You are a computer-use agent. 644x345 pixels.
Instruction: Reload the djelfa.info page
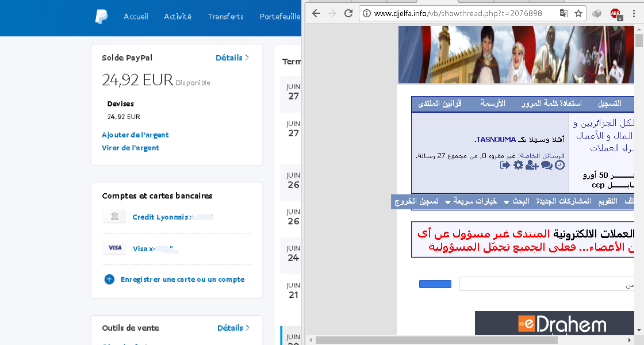tap(348, 13)
